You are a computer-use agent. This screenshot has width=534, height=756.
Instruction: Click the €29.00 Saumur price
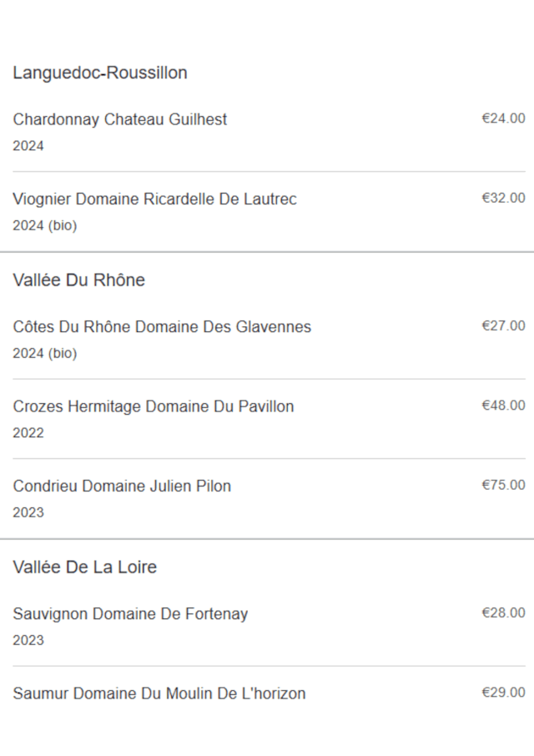[503, 693]
